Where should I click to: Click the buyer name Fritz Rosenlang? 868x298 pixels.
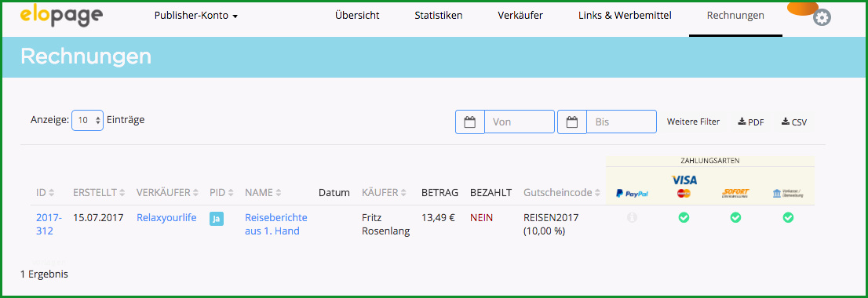click(x=386, y=224)
